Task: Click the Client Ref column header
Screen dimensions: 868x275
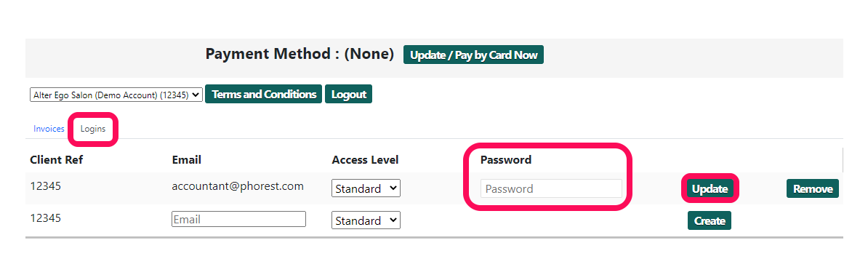Action: (57, 159)
